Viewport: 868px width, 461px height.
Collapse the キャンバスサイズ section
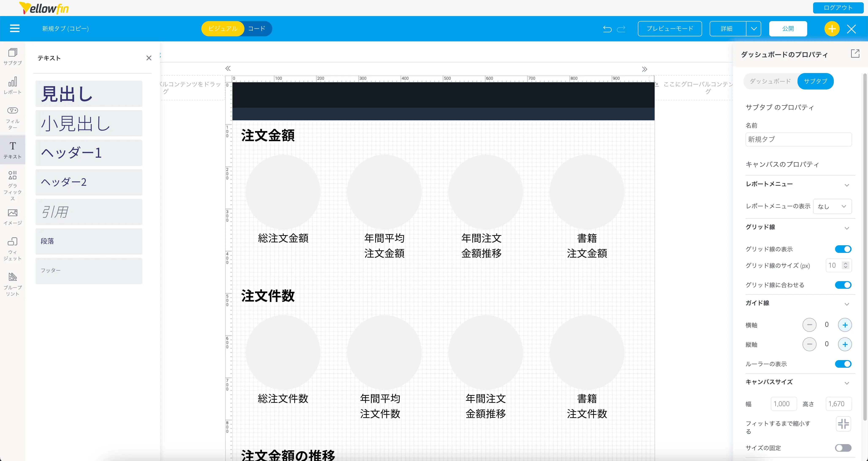[x=846, y=383]
